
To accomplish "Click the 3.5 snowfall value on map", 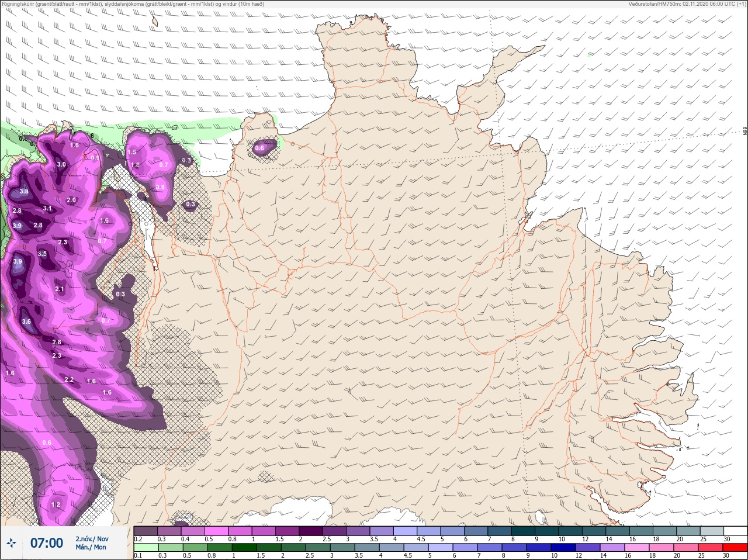I will [42, 254].
